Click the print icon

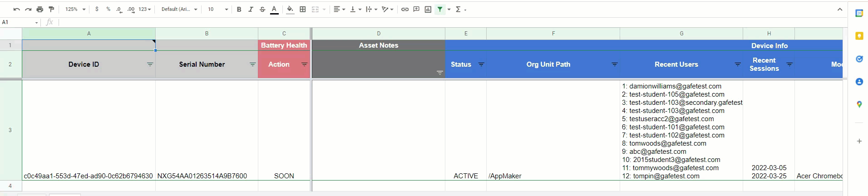pos(40,9)
